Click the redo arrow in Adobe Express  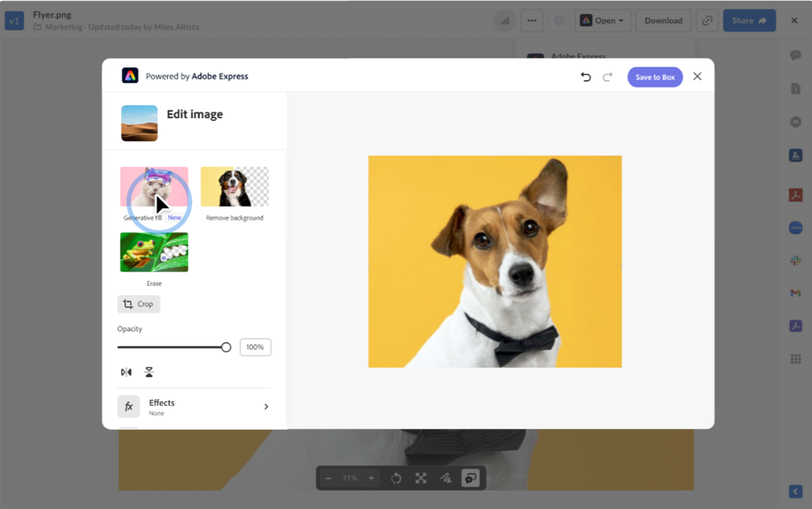point(607,77)
